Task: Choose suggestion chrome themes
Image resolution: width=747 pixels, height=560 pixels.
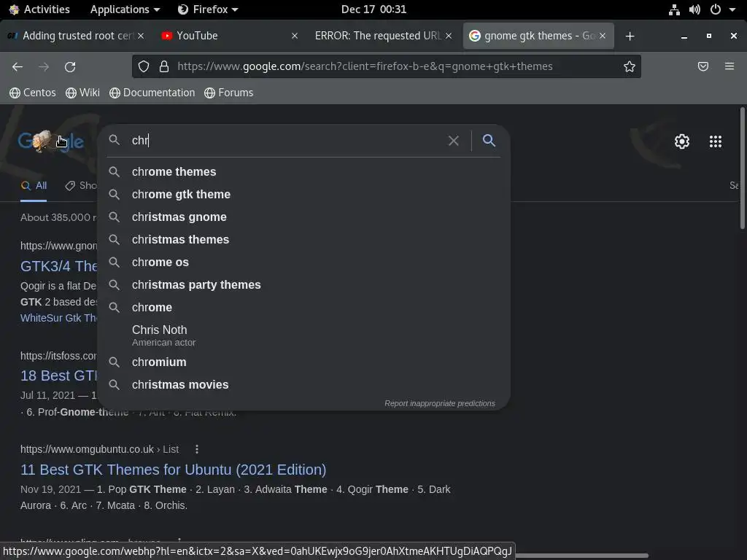Action: (x=303, y=172)
